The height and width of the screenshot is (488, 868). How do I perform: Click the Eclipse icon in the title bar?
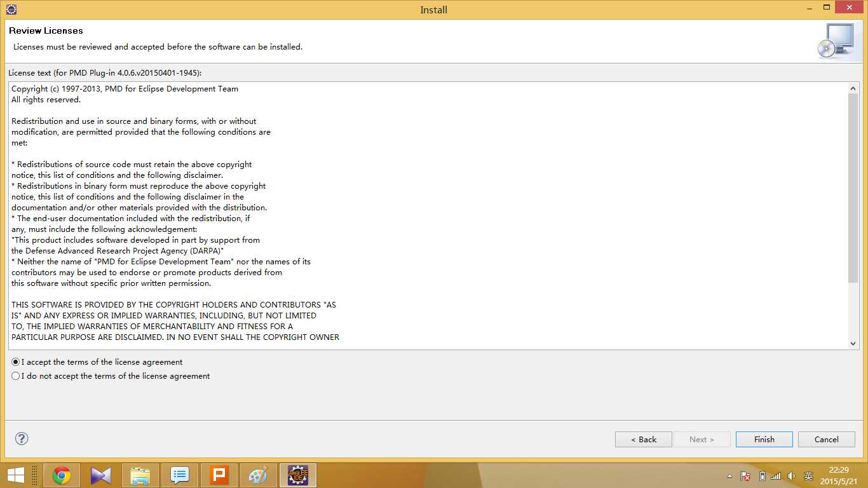(11, 10)
